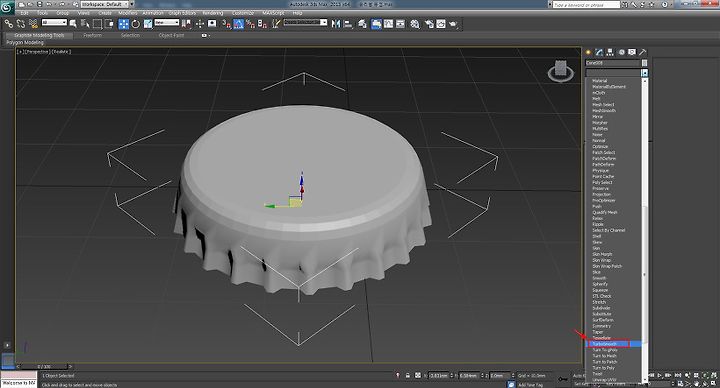
Task: Open the Tools menu
Action: pyautogui.click(x=42, y=13)
